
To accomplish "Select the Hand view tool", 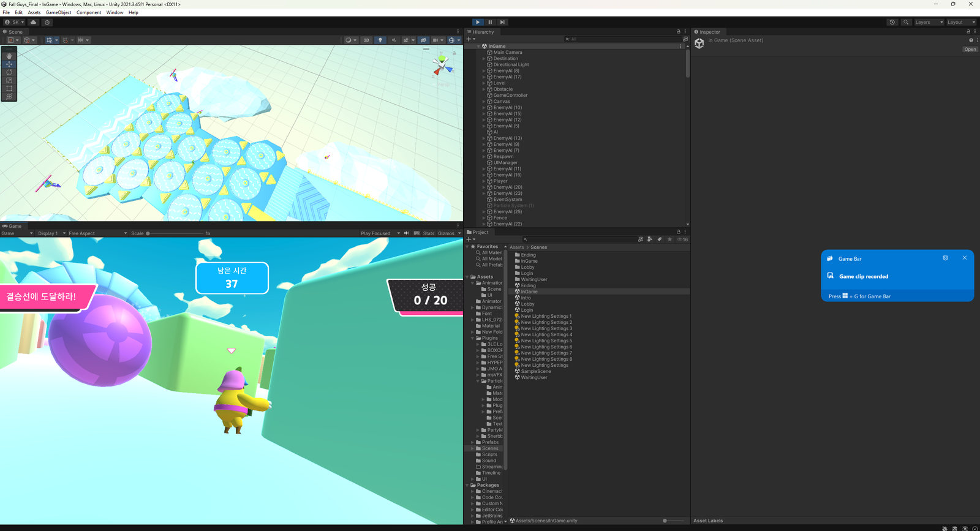I will (x=9, y=56).
